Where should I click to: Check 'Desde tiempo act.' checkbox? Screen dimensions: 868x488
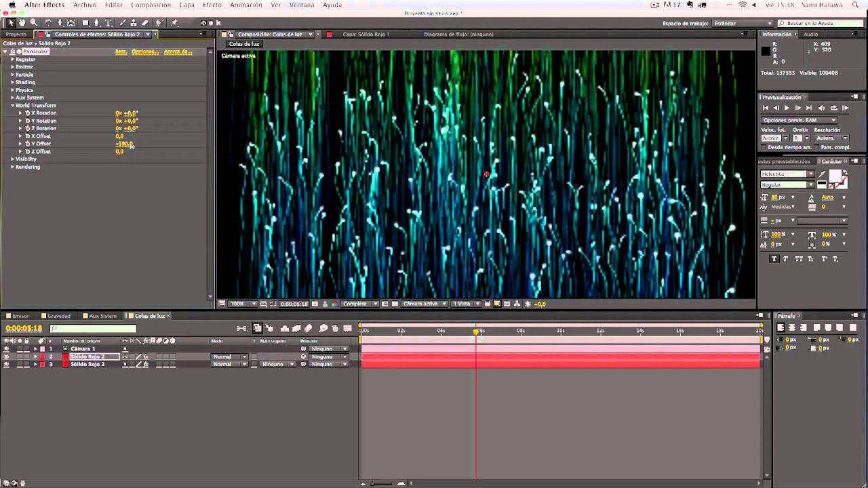tap(764, 147)
